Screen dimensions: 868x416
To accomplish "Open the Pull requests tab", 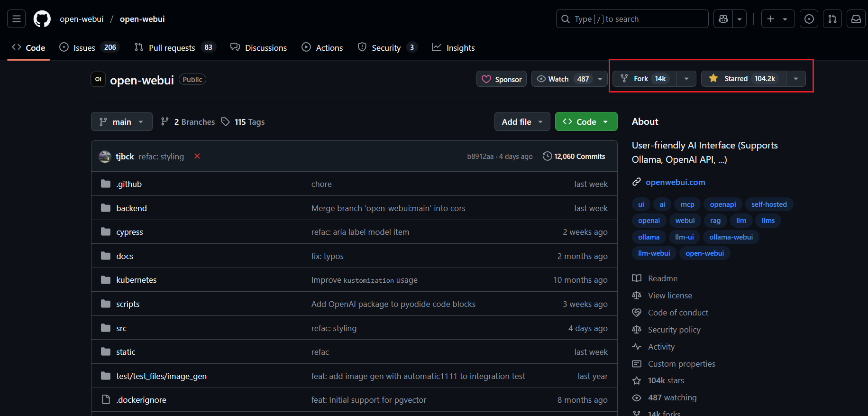I will point(175,47).
